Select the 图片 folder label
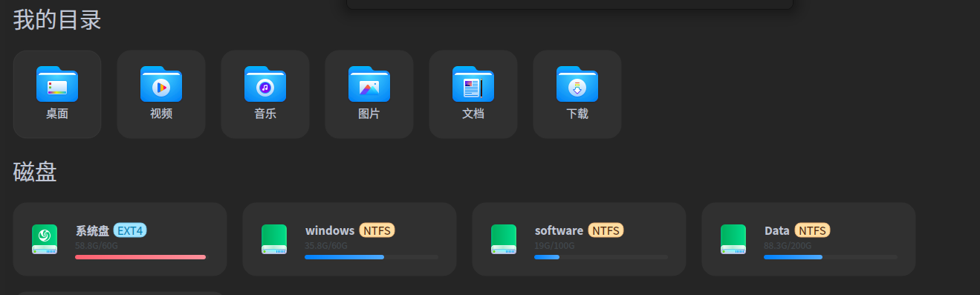Viewport: 980px width, 295px height. click(369, 114)
